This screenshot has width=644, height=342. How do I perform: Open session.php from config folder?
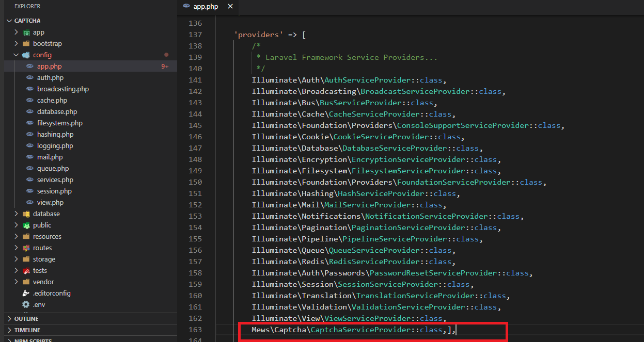coord(54,191)
